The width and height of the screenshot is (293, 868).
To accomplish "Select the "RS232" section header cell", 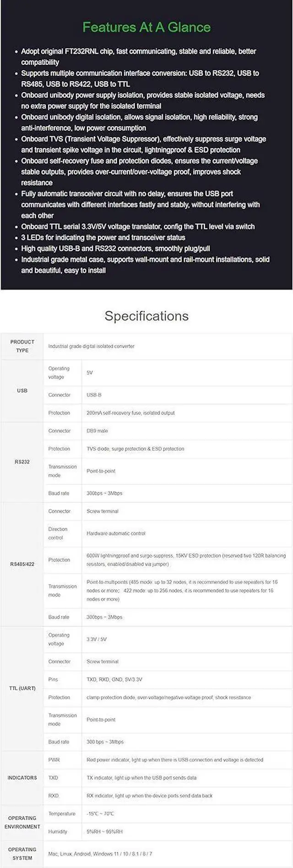I will point(22,461).
